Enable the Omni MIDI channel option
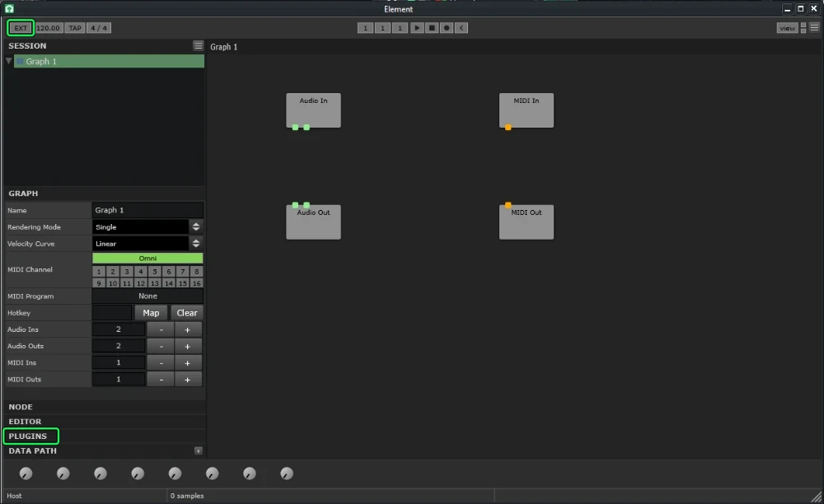The height and width of the screenshot is (504, 824). tap(147, 259)
